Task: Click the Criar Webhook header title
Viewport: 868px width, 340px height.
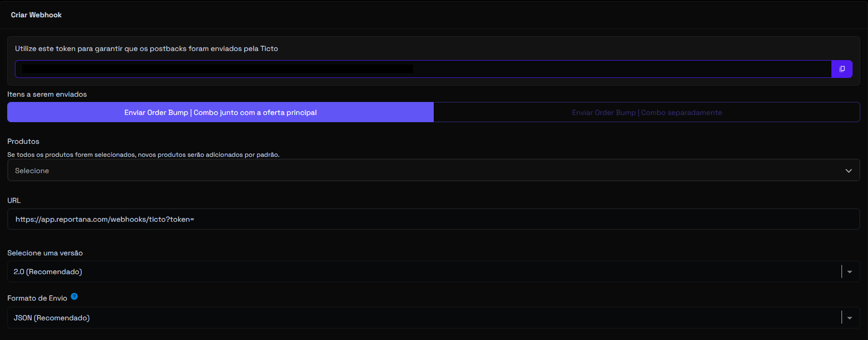Action: coord(36,15)
